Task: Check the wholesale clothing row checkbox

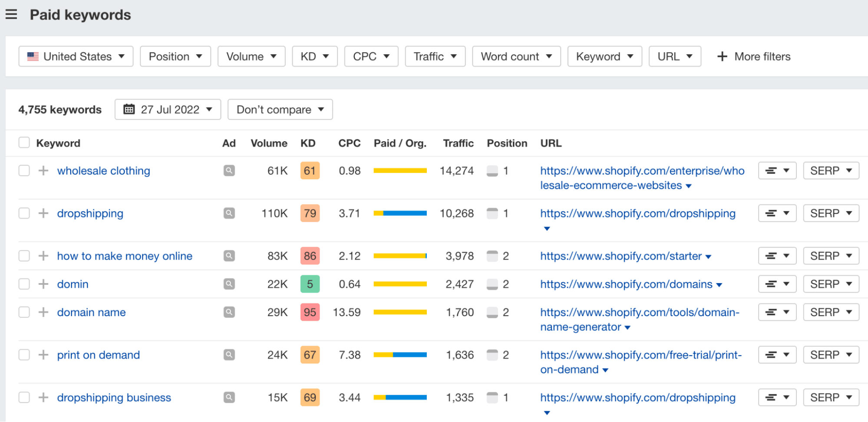Action: pos(24,171)
